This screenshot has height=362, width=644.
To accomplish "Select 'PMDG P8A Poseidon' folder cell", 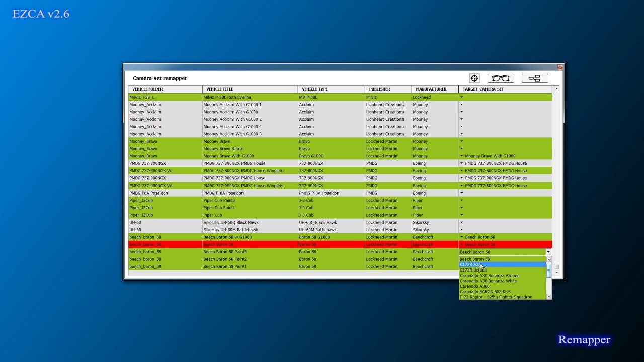I will 165,193.
